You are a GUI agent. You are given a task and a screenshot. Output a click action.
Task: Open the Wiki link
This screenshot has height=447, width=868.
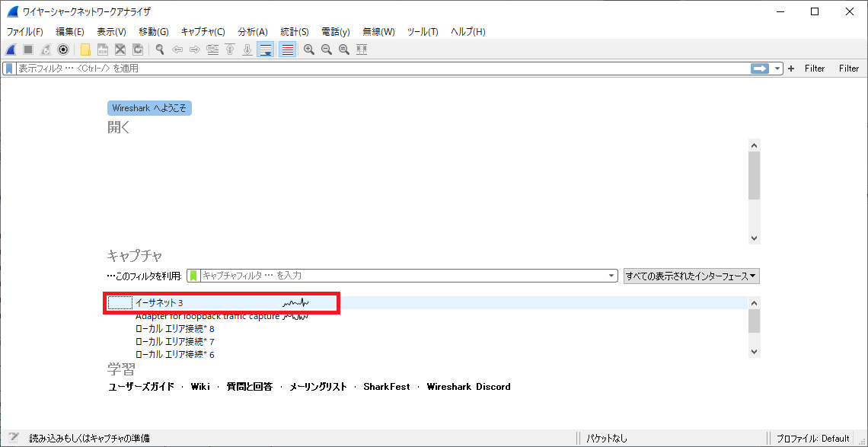pyautogui.click(x=200, y=387)
